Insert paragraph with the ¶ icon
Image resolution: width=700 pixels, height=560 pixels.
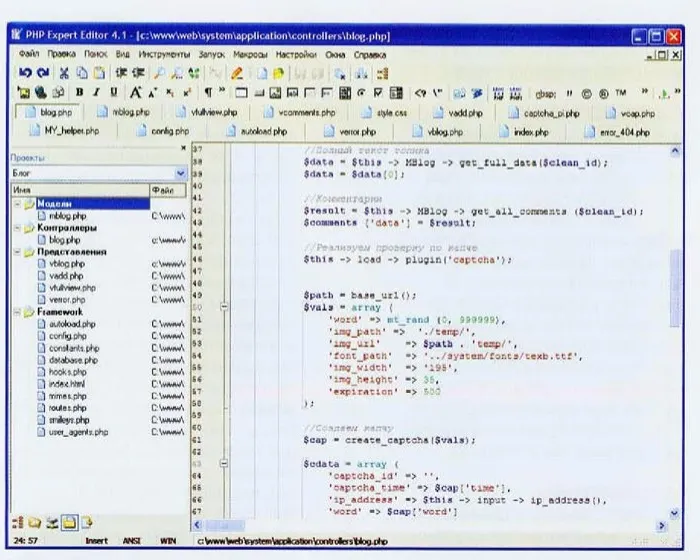tap(208, 92)
